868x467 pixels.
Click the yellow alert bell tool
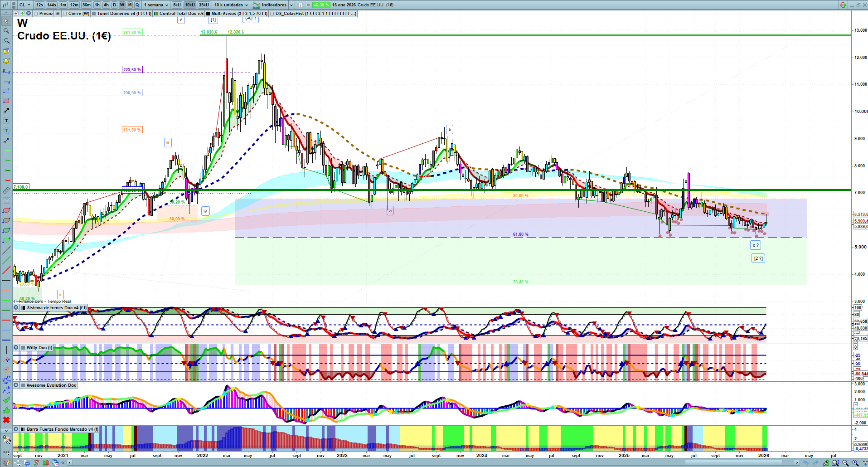point(6,61)
